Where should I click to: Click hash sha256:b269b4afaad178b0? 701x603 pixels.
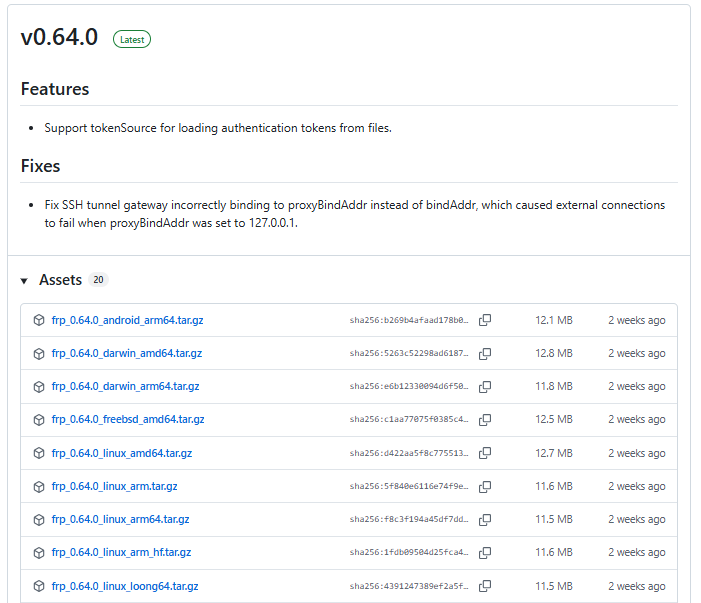tap(409, 320)
